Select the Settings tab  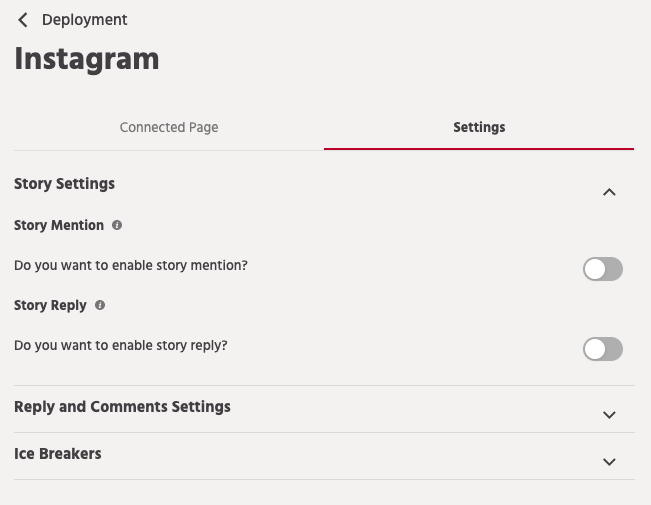(x=479, y=128)
